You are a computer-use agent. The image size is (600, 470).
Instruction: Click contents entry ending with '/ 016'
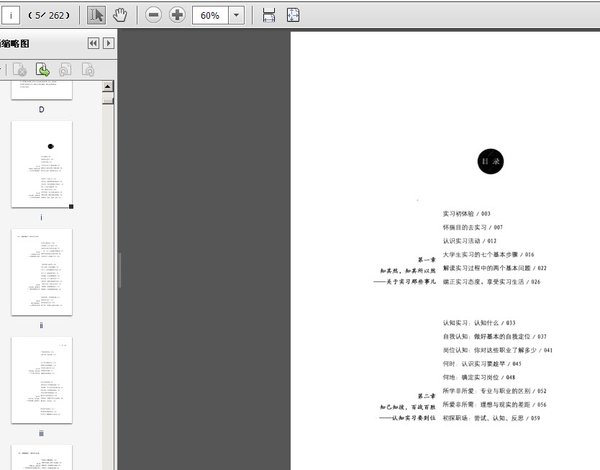(488, 255)
